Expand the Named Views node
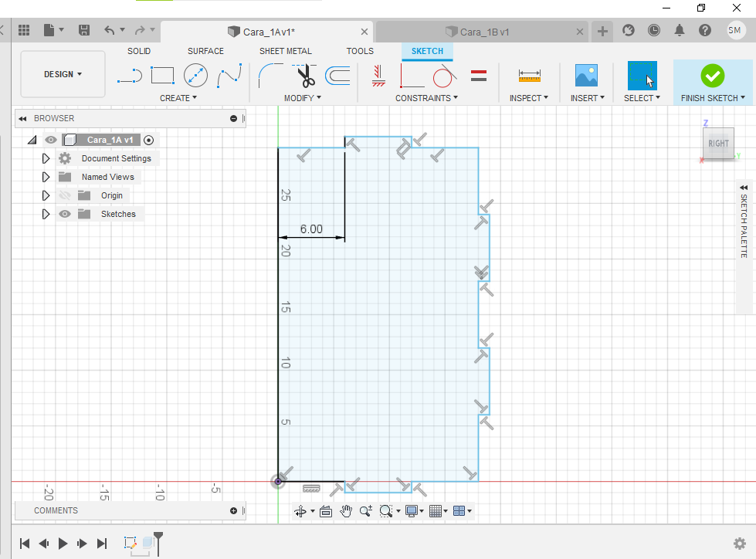Viewport: 756px width, 559px height. [x=46, y=177]
